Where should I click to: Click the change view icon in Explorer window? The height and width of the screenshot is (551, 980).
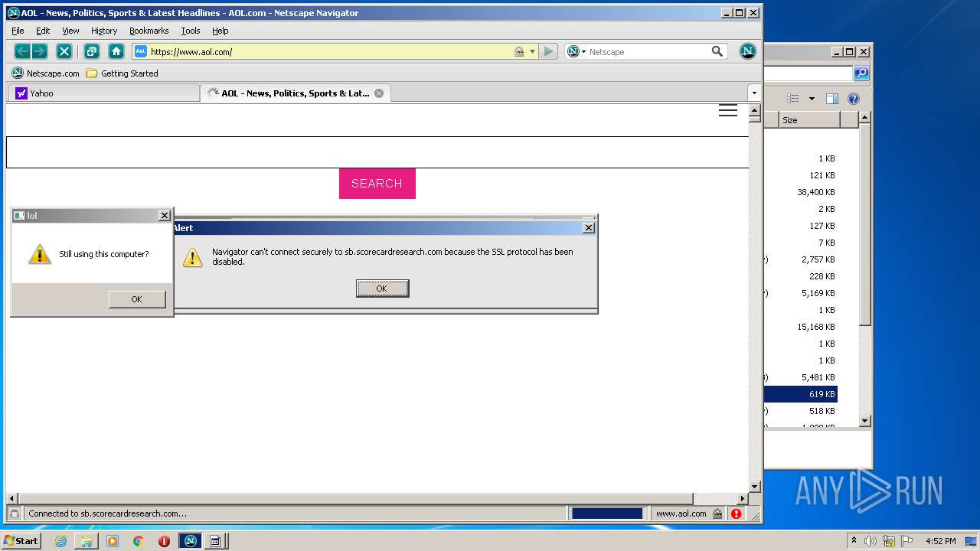[x=793, y=99]
